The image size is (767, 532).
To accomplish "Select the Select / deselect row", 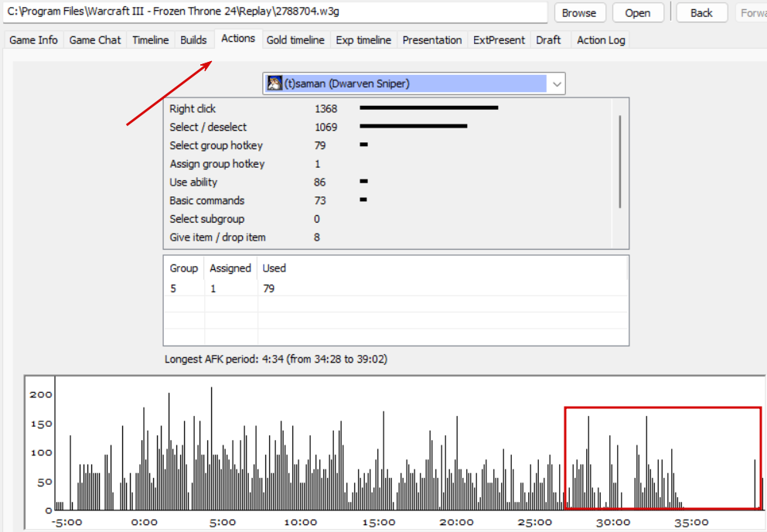I will 387,127.
